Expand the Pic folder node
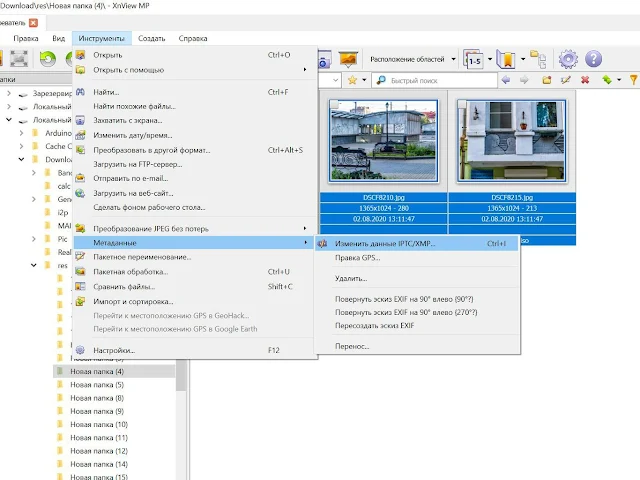The image size is (640, 480). (x=34, y=239)
